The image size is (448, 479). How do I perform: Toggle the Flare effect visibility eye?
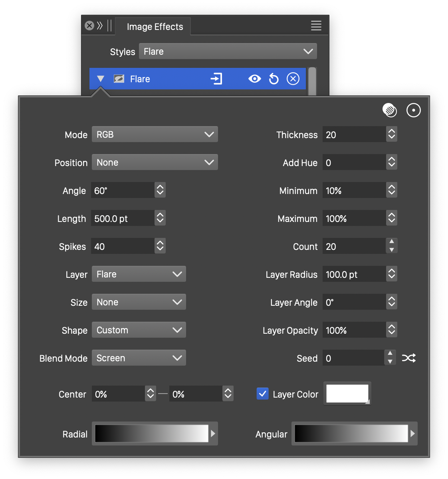point(254,79)
